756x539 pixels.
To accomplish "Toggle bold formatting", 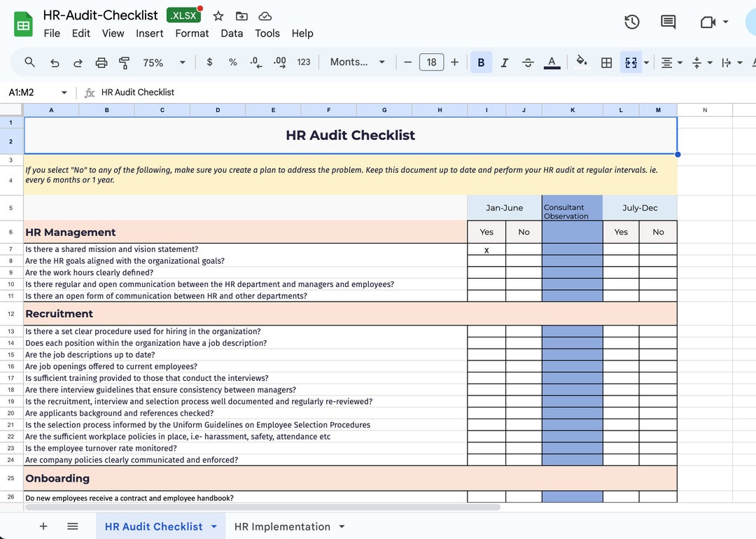I will click(481, 62).
